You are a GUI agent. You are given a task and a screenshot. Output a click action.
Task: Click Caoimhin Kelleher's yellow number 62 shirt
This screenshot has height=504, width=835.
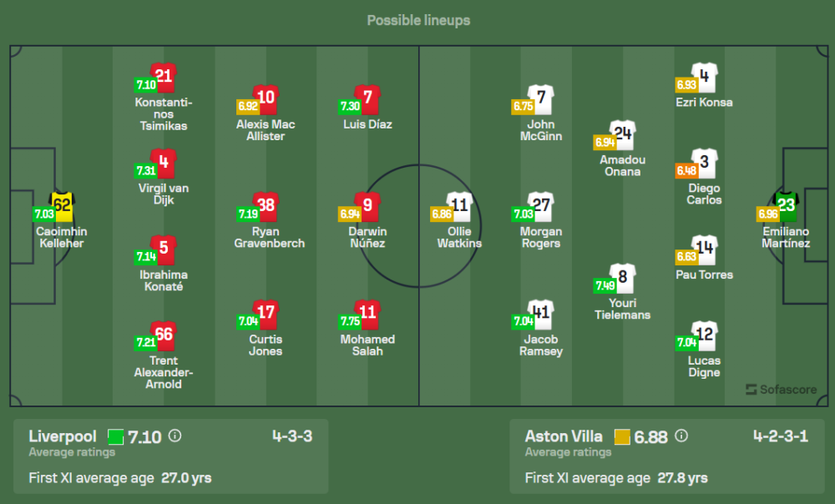pyautogui.click(x=63, y=204)
